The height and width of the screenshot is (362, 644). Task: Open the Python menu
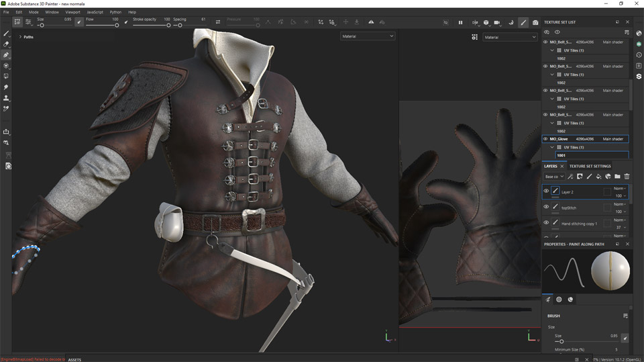pos(115,12)
